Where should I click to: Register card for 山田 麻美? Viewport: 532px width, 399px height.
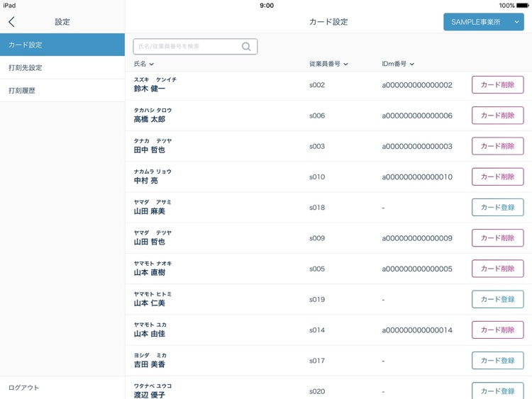pyautogui.click(x=498, y=207)
